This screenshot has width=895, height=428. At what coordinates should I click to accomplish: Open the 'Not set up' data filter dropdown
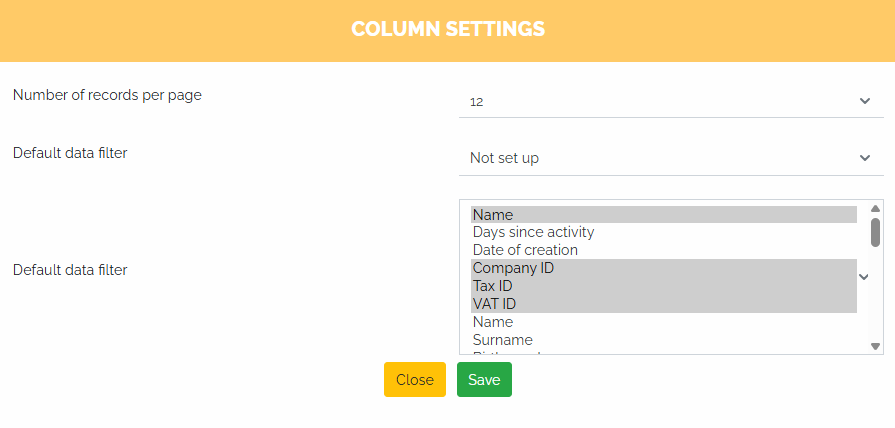tap(660, 158)
